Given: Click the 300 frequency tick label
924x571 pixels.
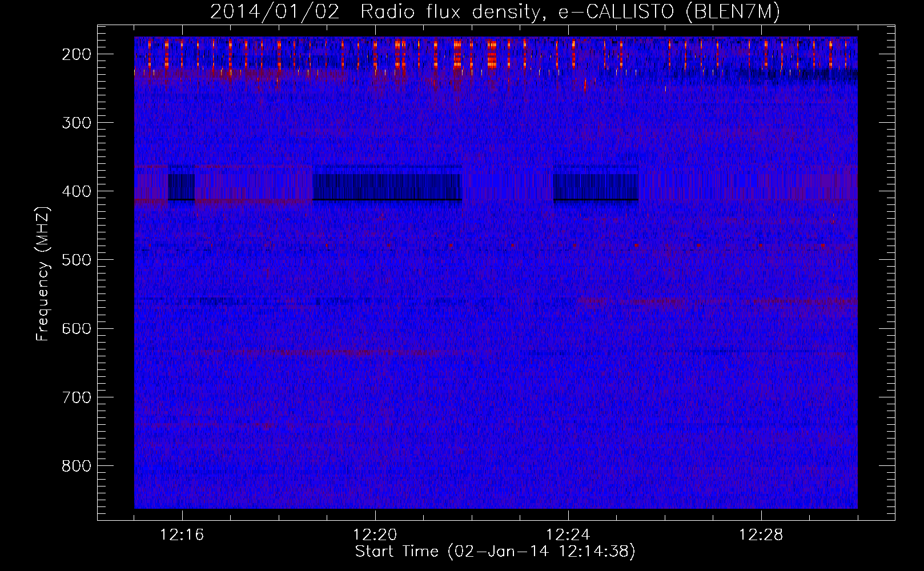Looking at the screenshot, I should click(x=77, y=123).
